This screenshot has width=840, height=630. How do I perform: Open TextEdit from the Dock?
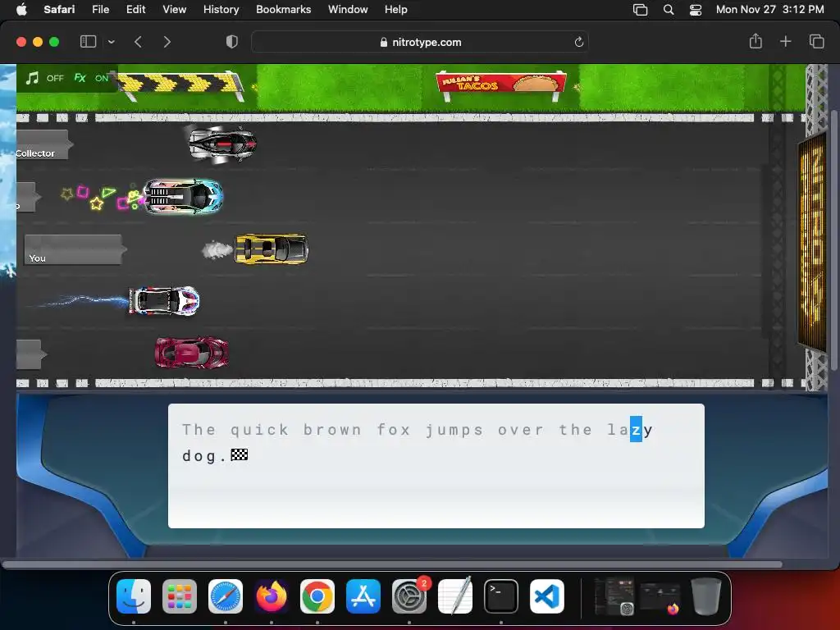point(455,596)
